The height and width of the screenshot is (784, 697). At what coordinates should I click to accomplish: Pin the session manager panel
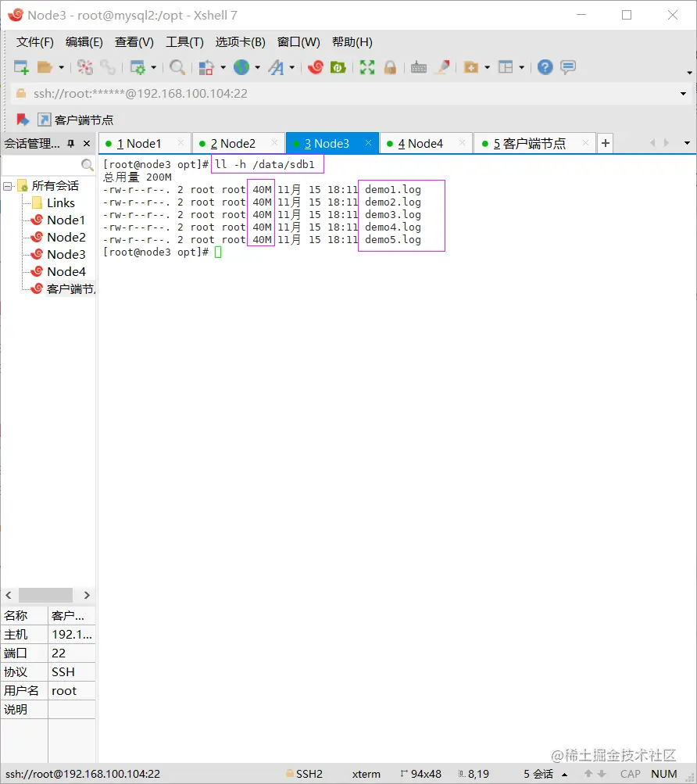(x=71, y=144)
